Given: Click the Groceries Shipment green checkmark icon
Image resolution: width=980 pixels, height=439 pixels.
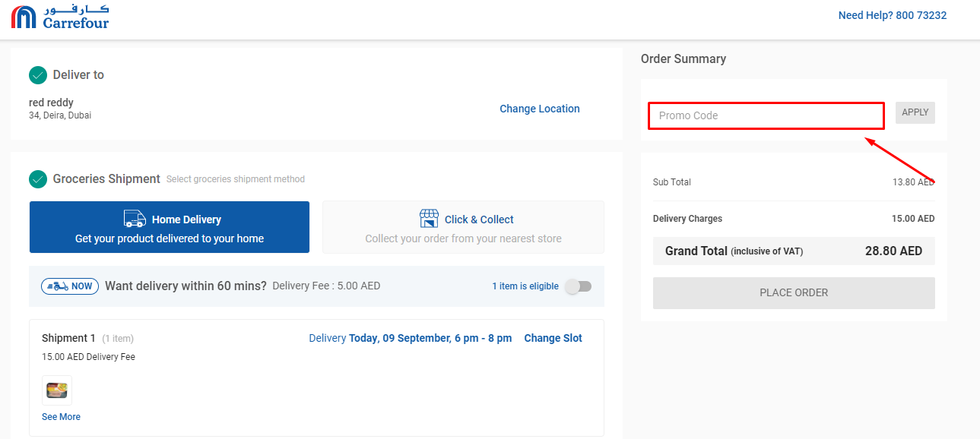Looking at the screenshot, I should (38, 179).
